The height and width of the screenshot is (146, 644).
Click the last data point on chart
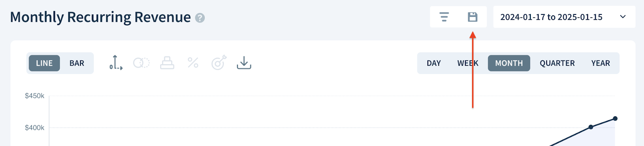[615, 119]
